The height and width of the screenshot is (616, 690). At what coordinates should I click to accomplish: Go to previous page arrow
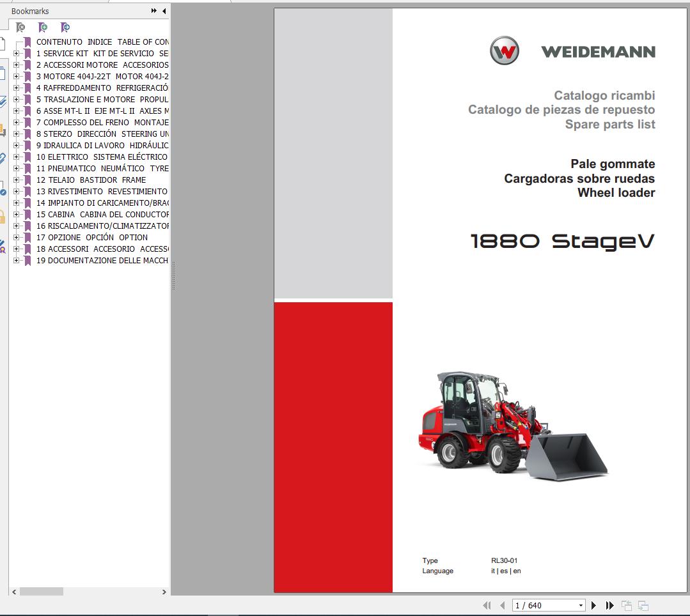tap(503, 605)
